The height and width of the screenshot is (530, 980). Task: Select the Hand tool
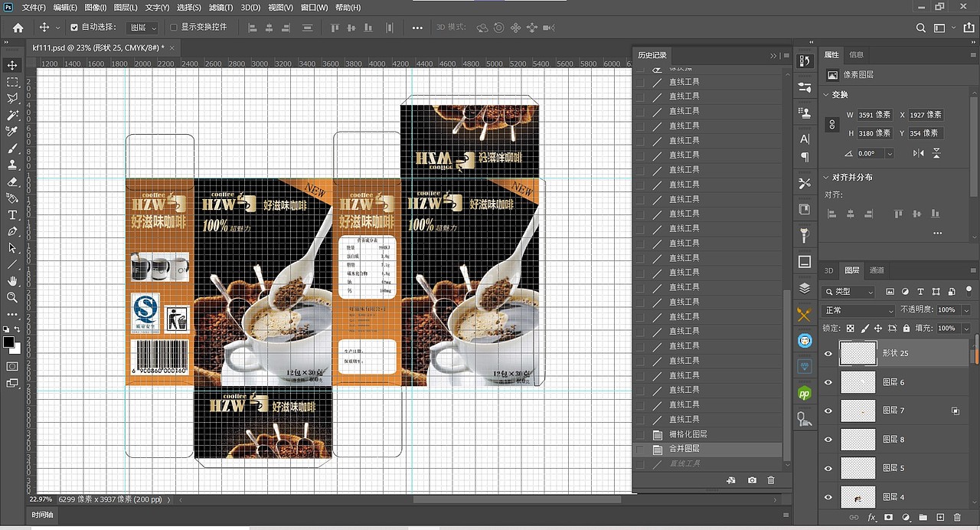click(12, 281)
